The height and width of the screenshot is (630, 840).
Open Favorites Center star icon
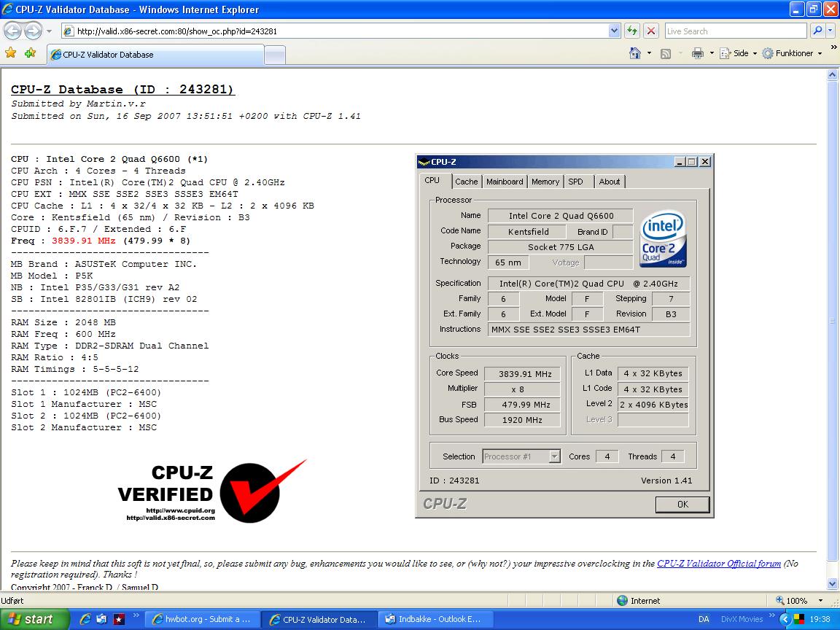coord(11,53)
